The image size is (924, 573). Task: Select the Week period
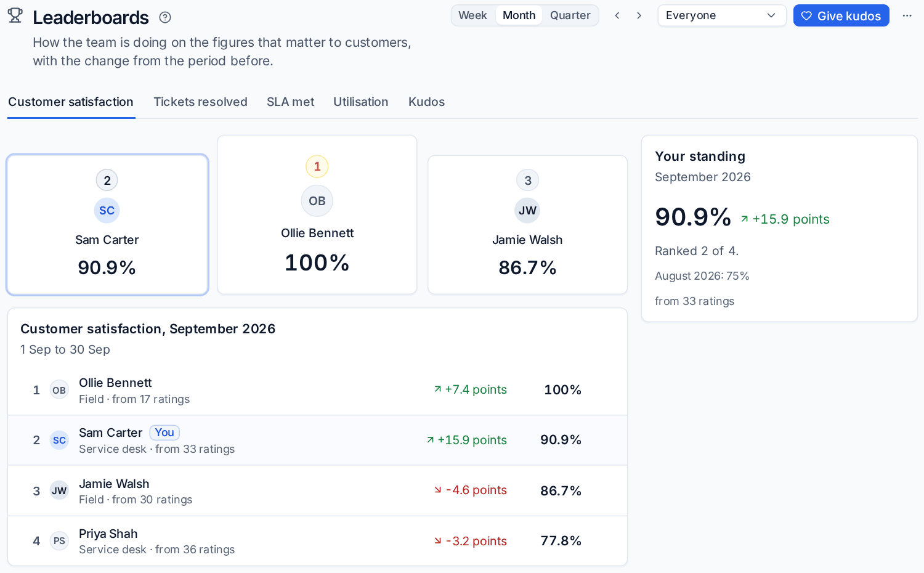pos(472,15)
